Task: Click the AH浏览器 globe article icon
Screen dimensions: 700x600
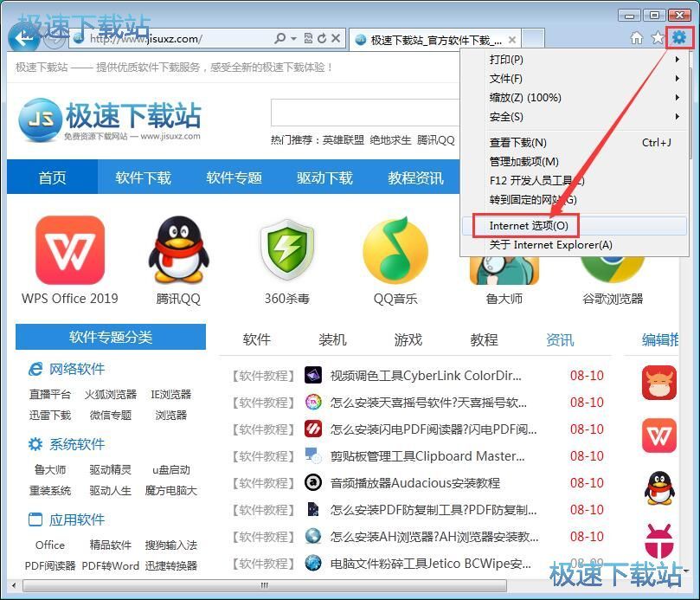Action: click(x=313, y=536)
